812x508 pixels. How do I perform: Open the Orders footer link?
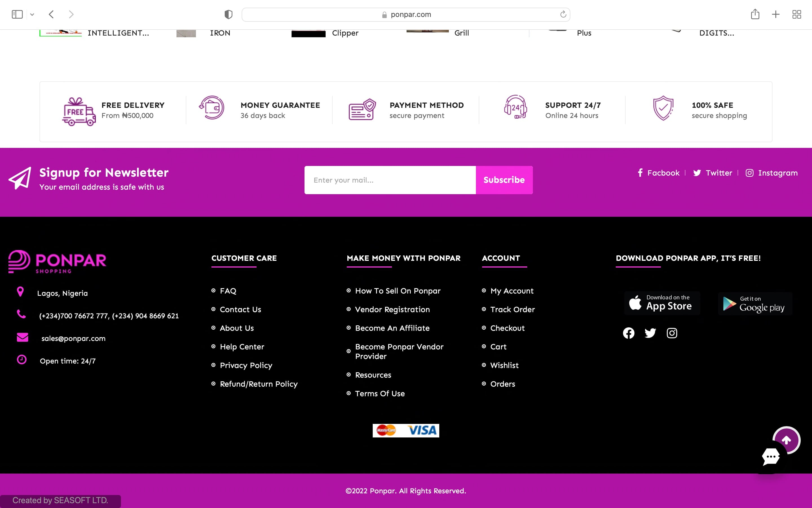503,384
